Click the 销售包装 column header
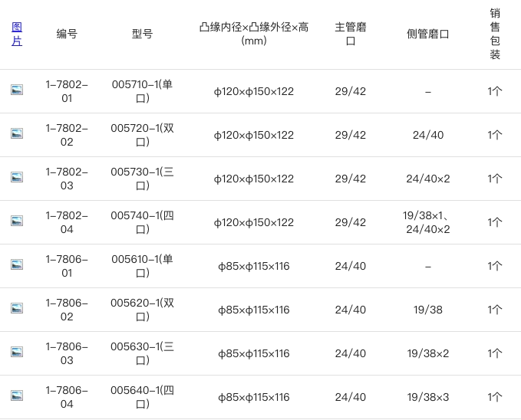The width and height of the screenshot is (521, 420). tap(495, 34)
